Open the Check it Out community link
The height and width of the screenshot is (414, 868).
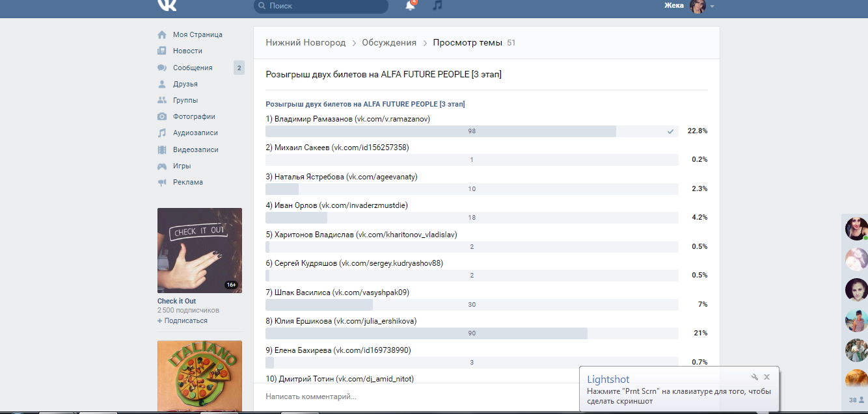176,301
